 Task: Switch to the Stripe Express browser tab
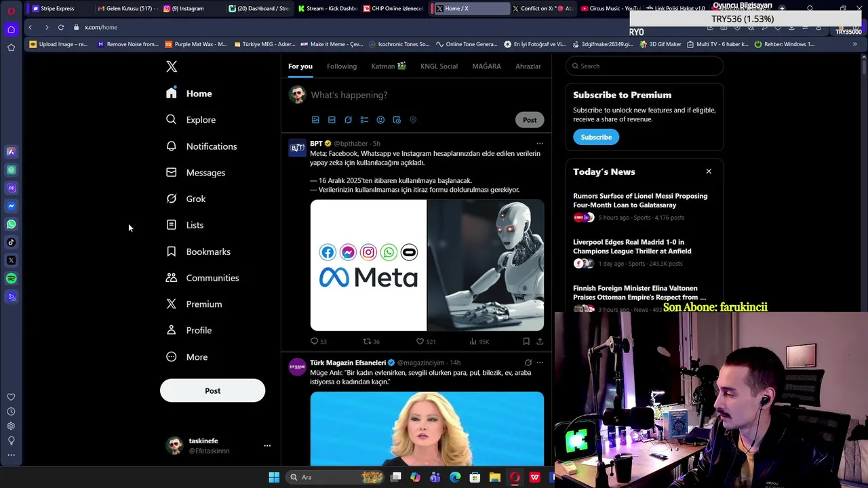(x=58, y=9)
